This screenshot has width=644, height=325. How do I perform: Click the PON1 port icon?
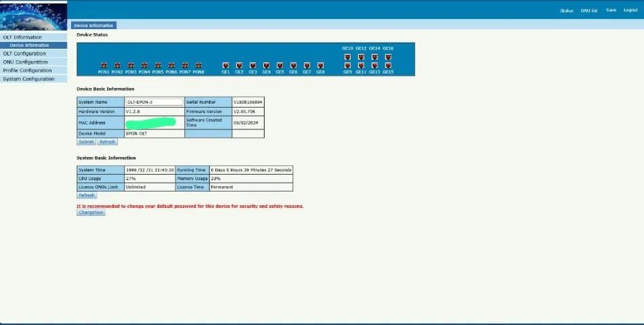click(104, 66)
